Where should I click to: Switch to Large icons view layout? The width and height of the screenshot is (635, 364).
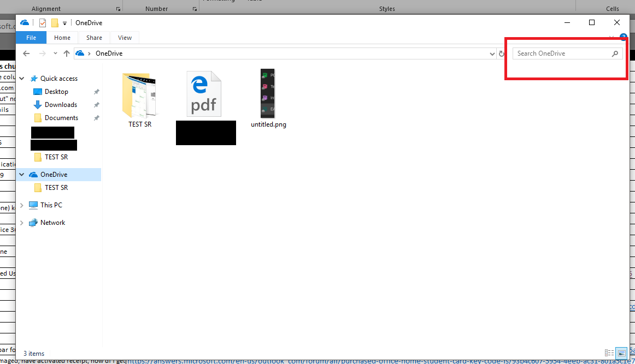click(x=622, y=354)
